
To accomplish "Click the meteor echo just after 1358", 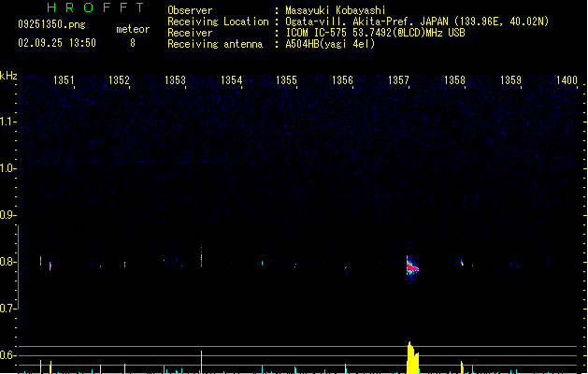I will 462,263.
